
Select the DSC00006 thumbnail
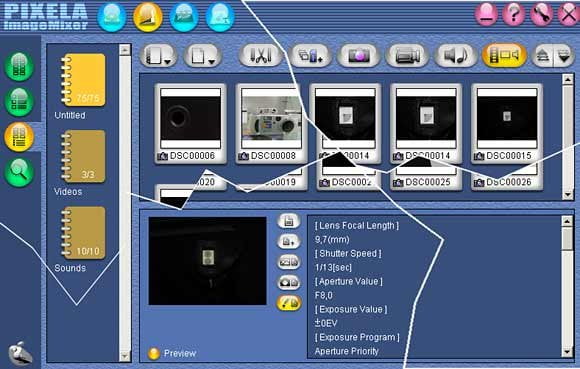(x=190, y=123)
